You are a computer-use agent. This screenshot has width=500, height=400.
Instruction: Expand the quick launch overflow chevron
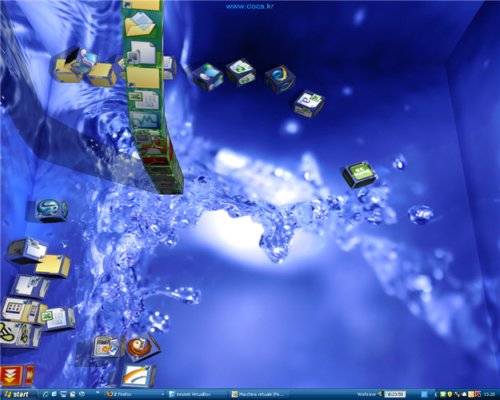pyautogui.click(x=97, y=392)
